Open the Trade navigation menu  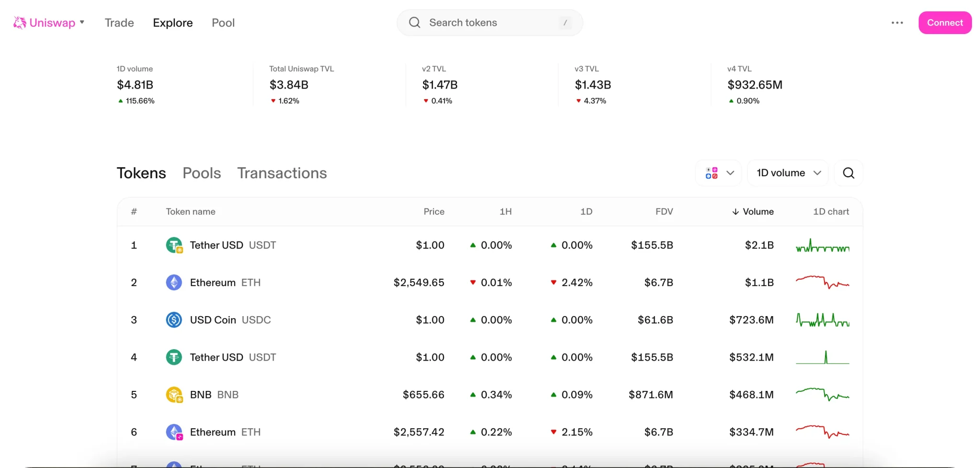pos(119,23)
